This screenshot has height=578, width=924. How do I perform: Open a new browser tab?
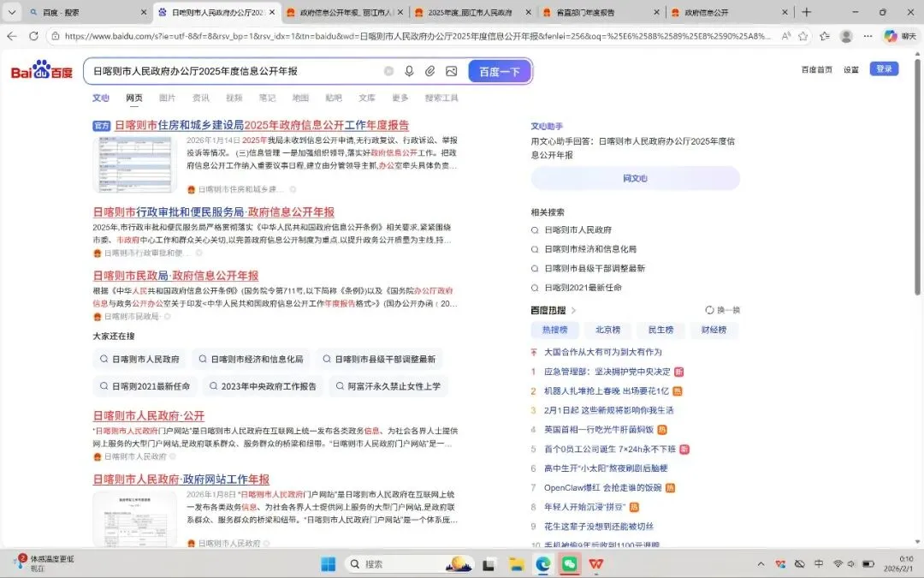coord(806,12)
